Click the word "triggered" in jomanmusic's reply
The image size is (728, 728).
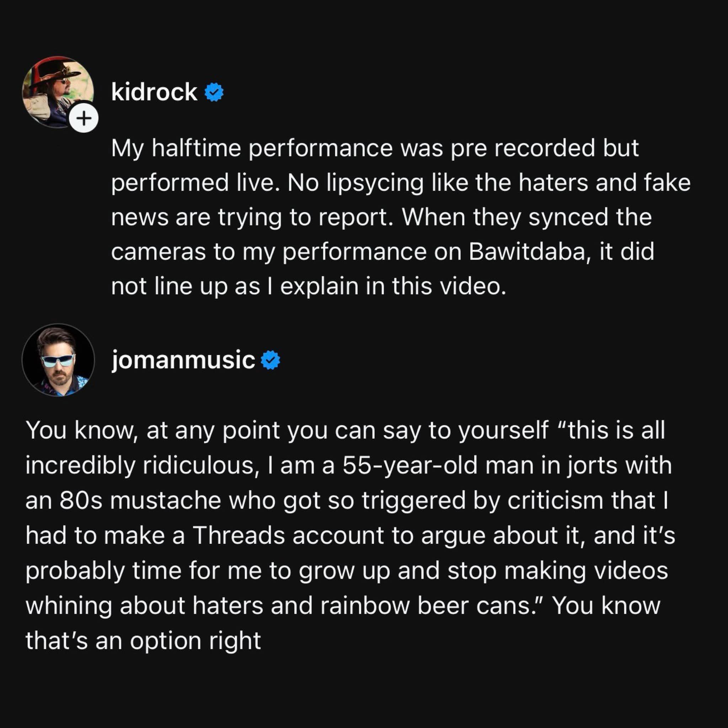[x=414, y=501]
